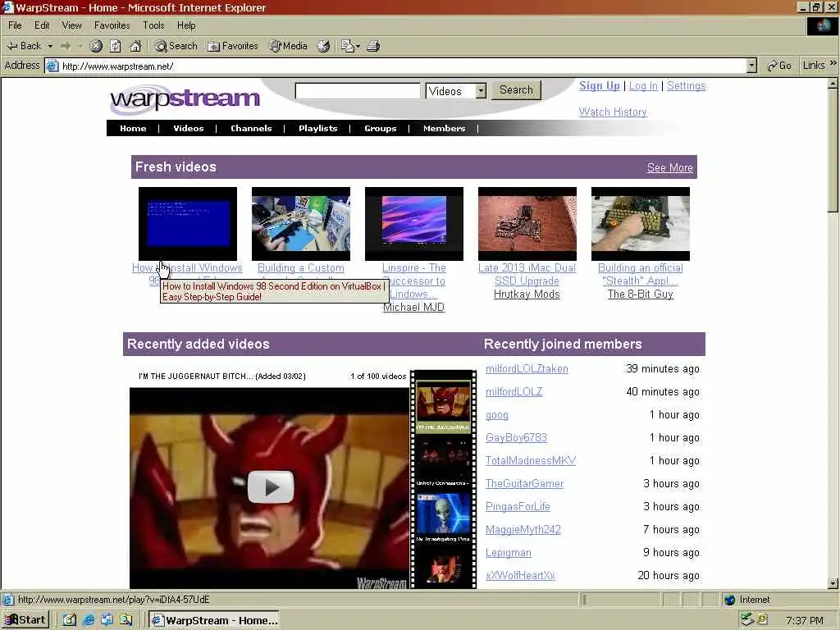The width and height of the screenshot is (840, 630).
Task: Open member PingasForLife profile
Action: pyautogui.click(x=518, y=506)
